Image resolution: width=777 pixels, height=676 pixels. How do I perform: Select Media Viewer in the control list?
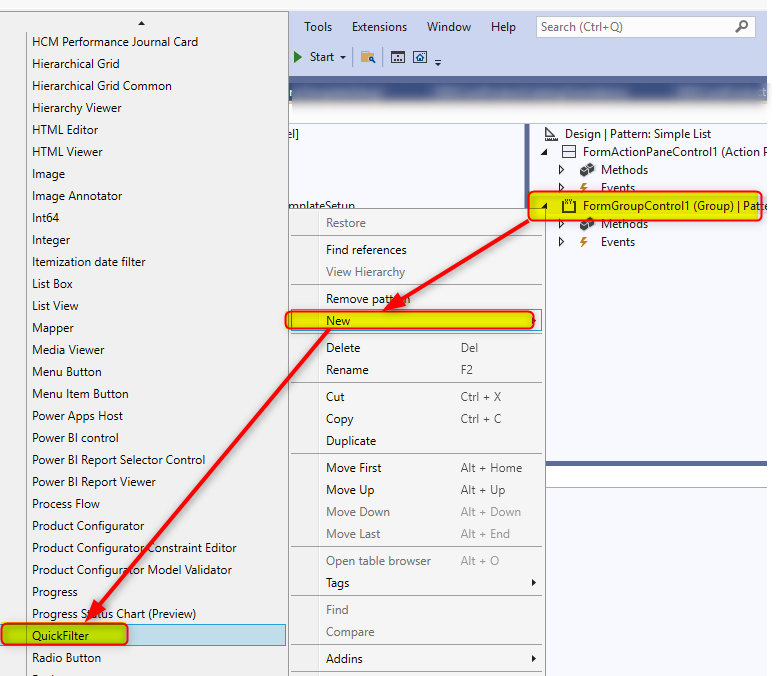click(x=68, y=350)
